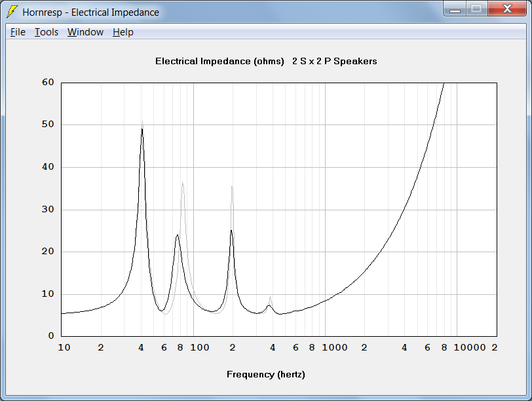Image resolution: width=532 pixels, height=401 pixels.
Task: Click the chart title 'Electrical Impedance (ohms)'
Action: tap(219, 61)
